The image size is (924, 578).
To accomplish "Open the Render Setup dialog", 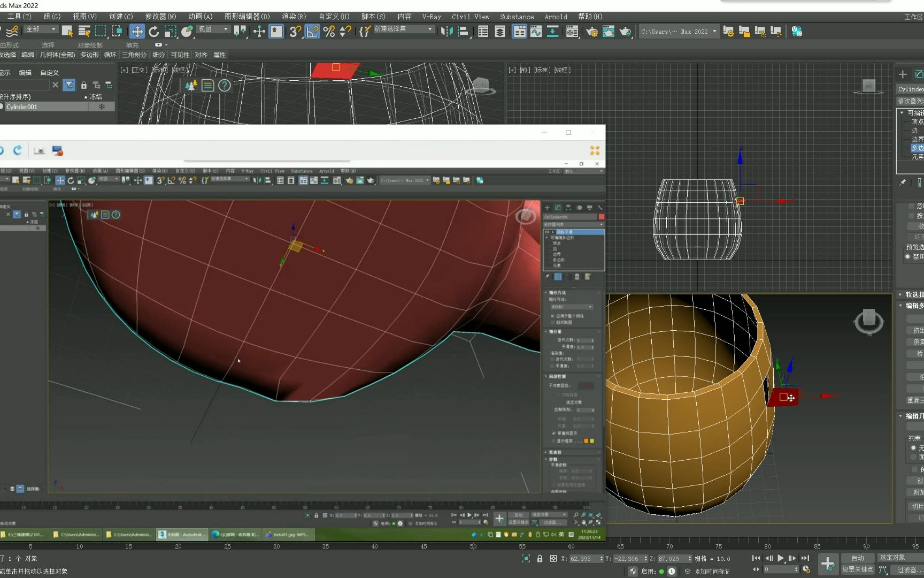I will click(594, 31).
